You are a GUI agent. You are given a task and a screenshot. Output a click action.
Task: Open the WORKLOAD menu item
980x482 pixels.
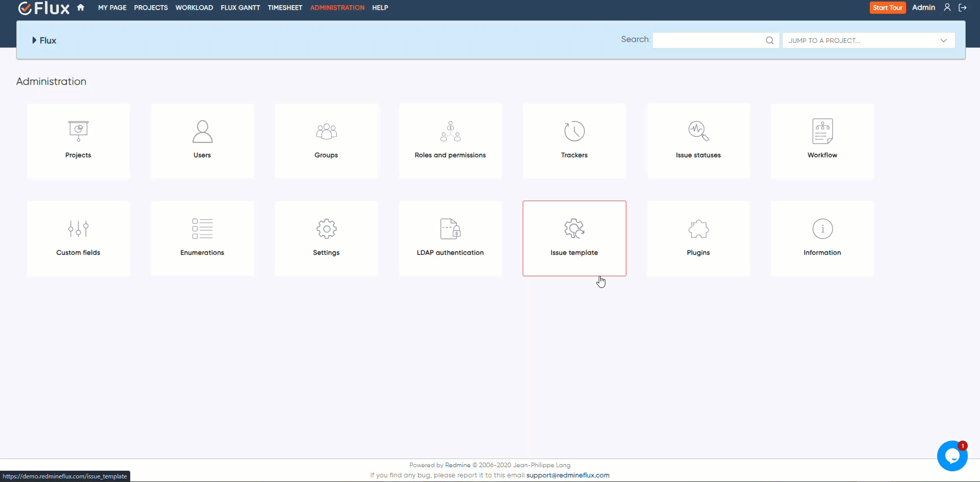click(x=194, y=8)
